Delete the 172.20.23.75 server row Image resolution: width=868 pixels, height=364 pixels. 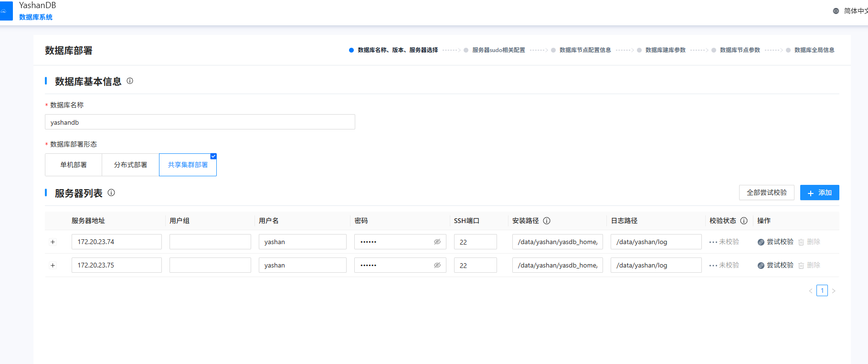pos(809,266)
